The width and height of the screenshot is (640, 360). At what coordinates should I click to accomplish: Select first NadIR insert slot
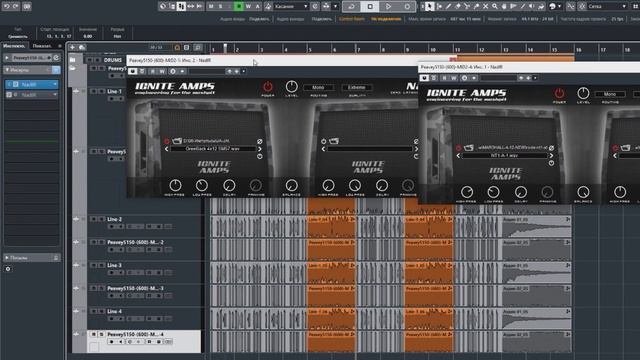(x=31, y=84)
